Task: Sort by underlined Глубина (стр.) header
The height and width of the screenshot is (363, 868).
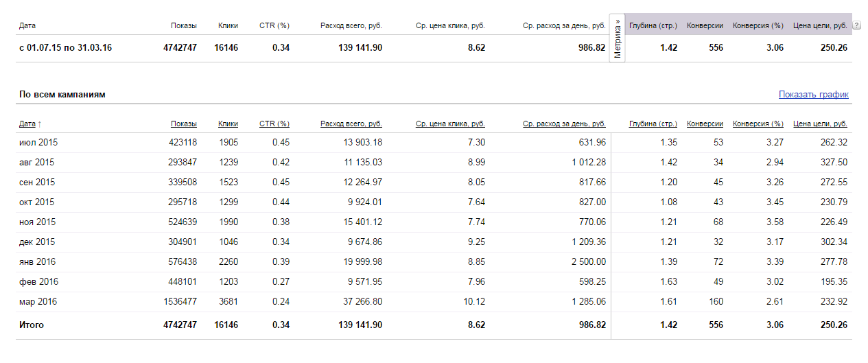Action: coord(653,124)
